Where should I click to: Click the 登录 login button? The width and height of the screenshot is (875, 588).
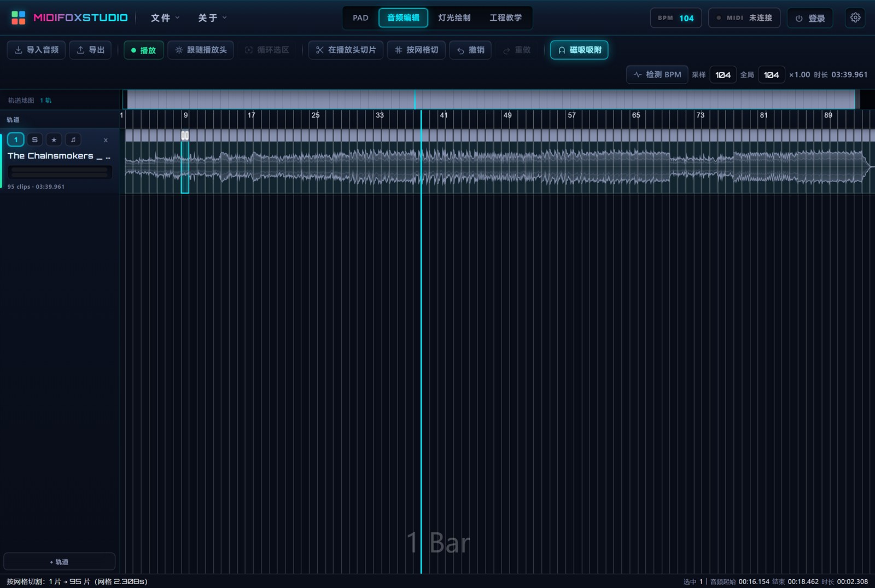[810, 18]
